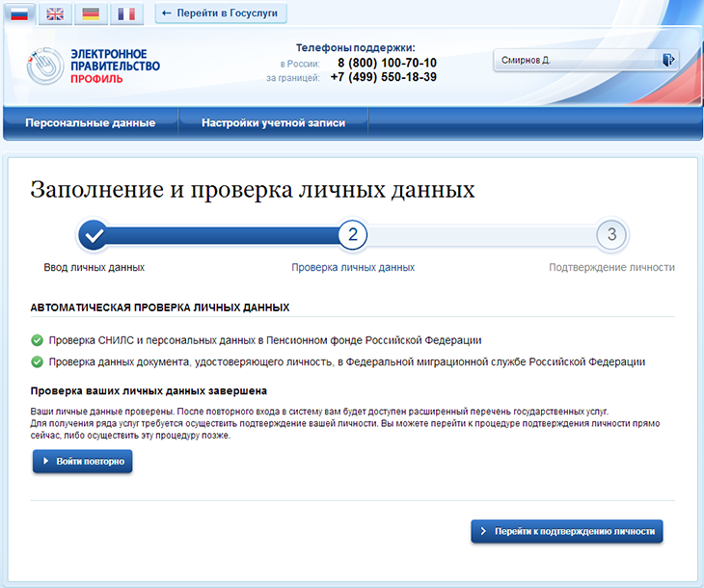
Task: Switch language to English flag
Action: pos(55,13)
